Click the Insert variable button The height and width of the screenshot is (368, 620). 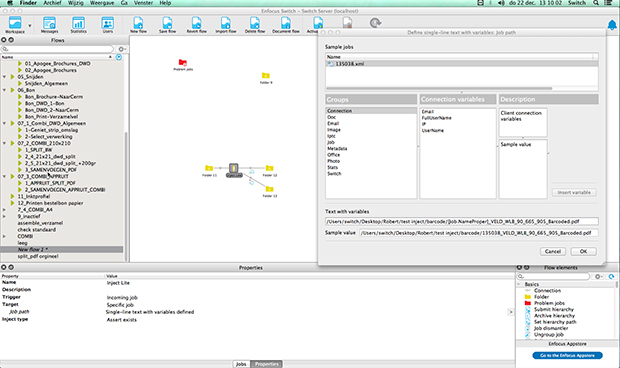tap(574, 192)
